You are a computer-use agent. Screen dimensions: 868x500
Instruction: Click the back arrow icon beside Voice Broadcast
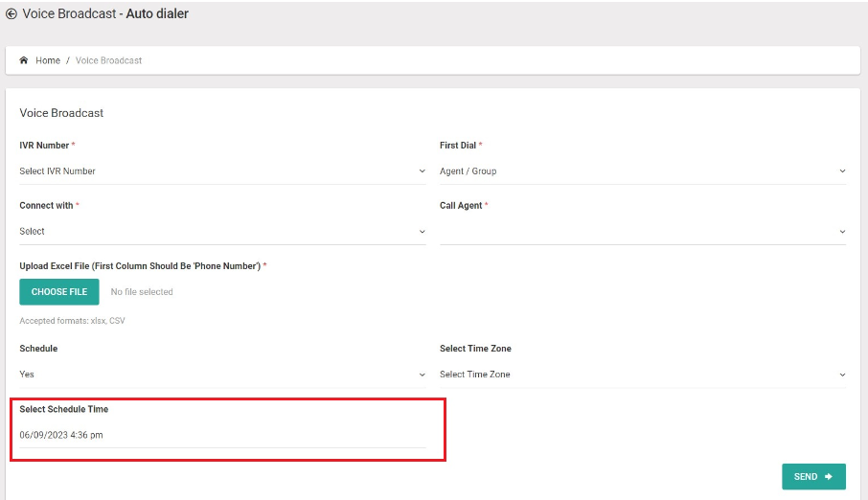11,13
